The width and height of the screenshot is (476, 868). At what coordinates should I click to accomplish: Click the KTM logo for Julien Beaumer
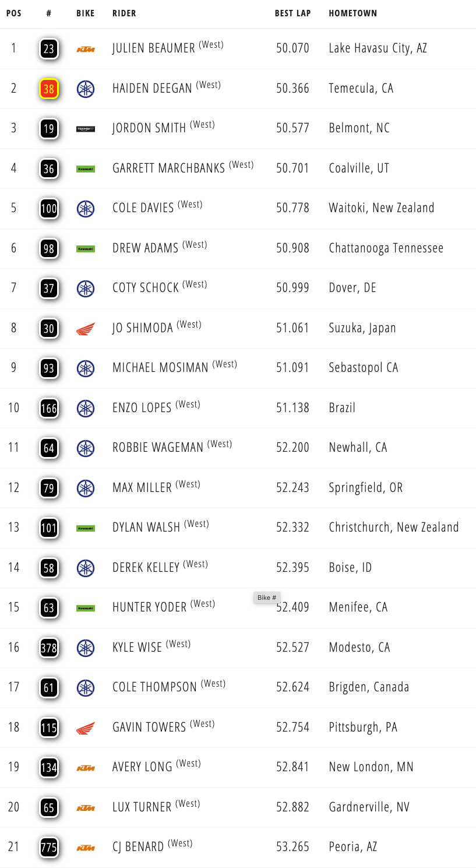pyautogui.click(x=86, y=49)
